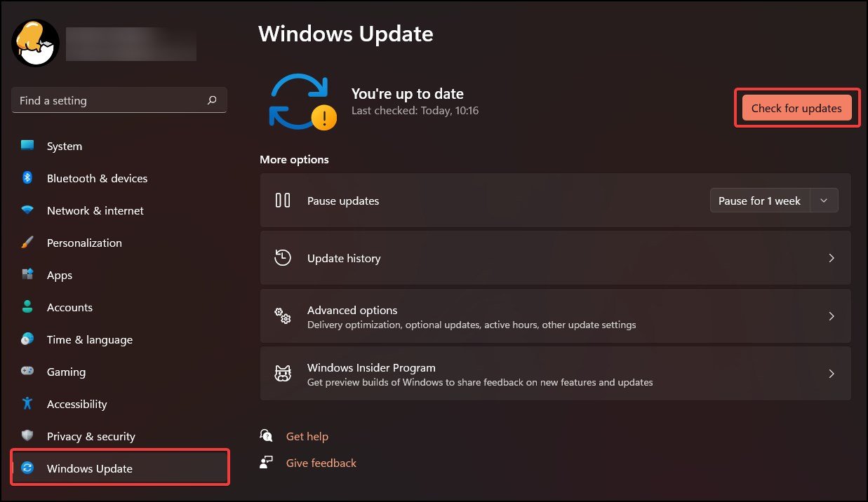Click the Network wifi icon
Viewport: 868px width, 502px height.
pyautogui.click(x=27, y=210)
